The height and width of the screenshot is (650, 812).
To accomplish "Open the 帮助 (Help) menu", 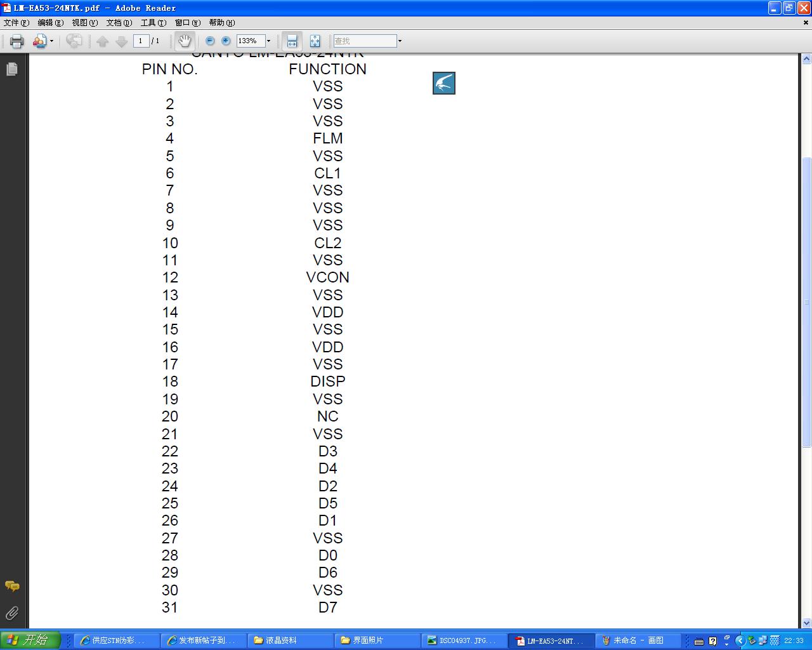I will pyautogui.click(x=222, y=23).
